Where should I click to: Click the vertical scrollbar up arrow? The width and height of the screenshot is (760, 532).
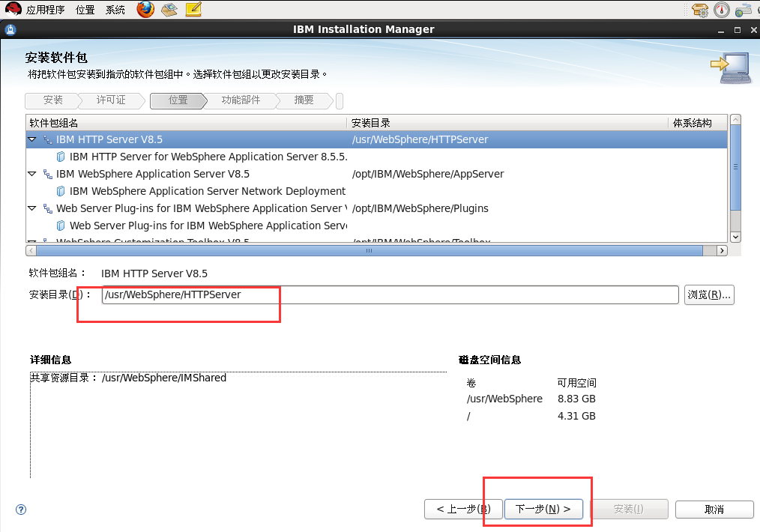pos(736,120)
